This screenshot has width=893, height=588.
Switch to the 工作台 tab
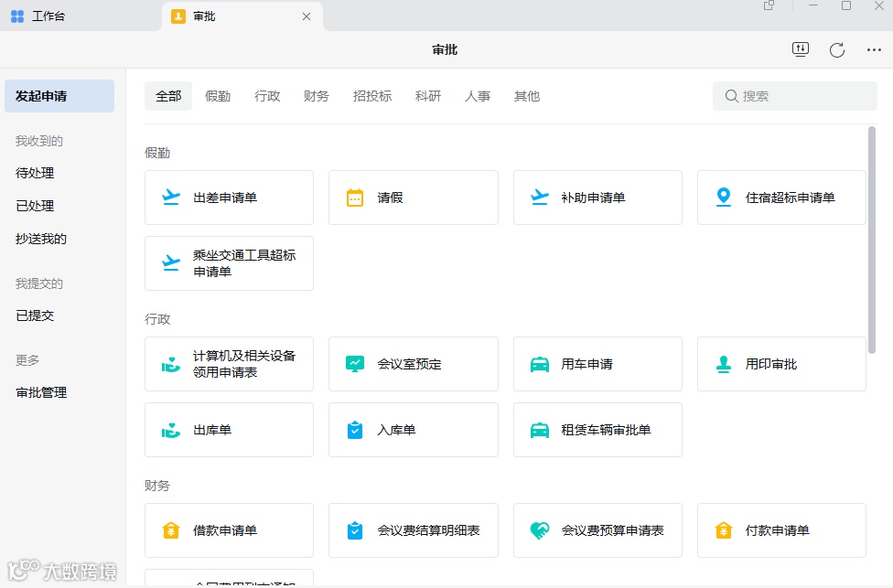coord(81,16)
